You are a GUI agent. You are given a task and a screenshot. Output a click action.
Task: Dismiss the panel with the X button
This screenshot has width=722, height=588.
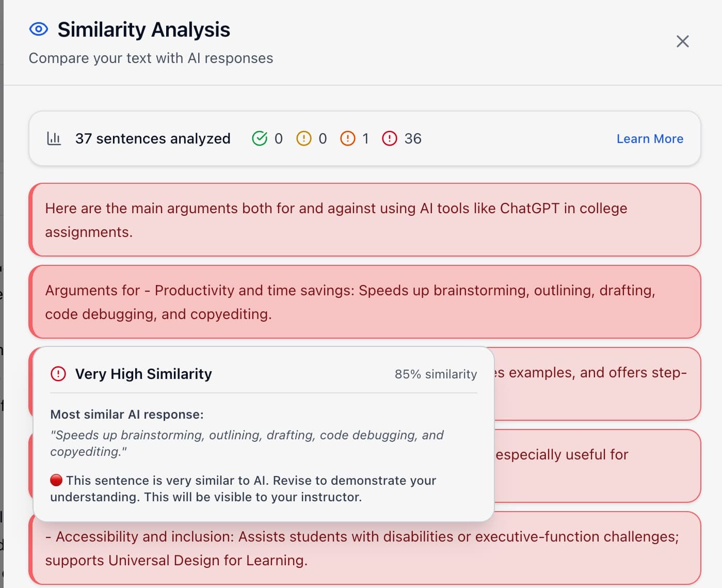682,41
